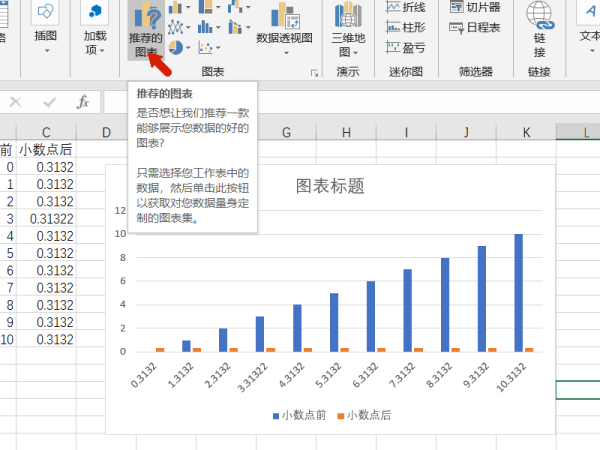Insert a Win/Loss sparkline (盈亏)

tap(406, 47)
